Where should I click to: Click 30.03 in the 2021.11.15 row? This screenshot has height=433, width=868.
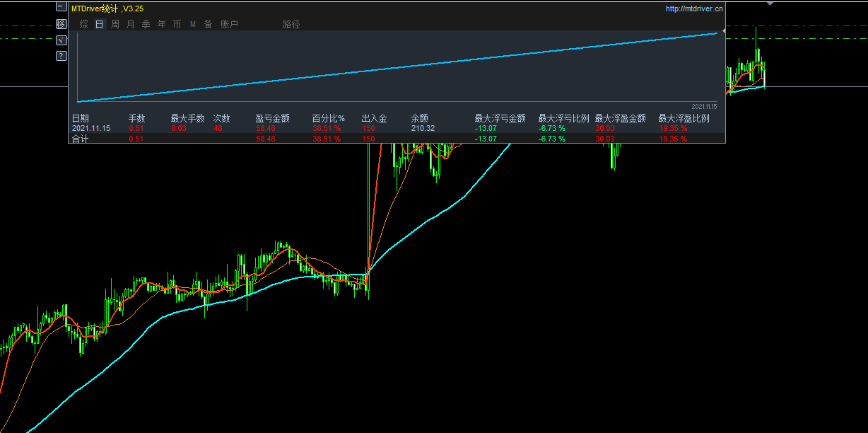tap(605, 129)
